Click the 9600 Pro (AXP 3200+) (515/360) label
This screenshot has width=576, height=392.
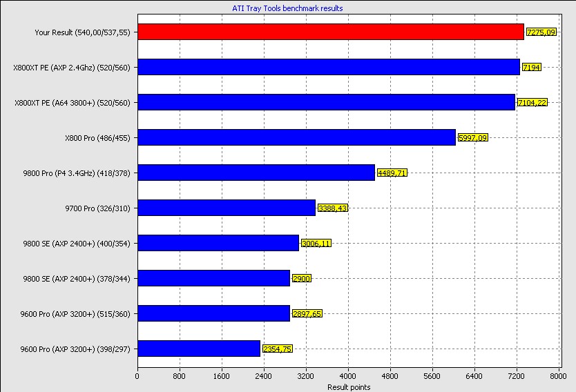[x=75, y=314]
